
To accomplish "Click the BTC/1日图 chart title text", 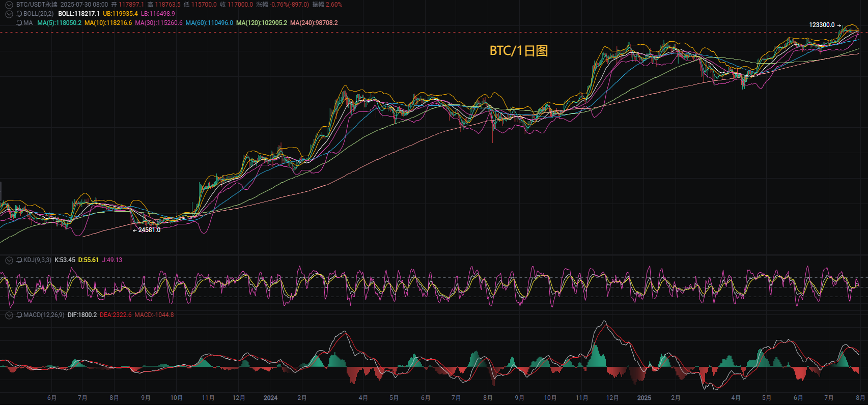I will pos(519,51).
